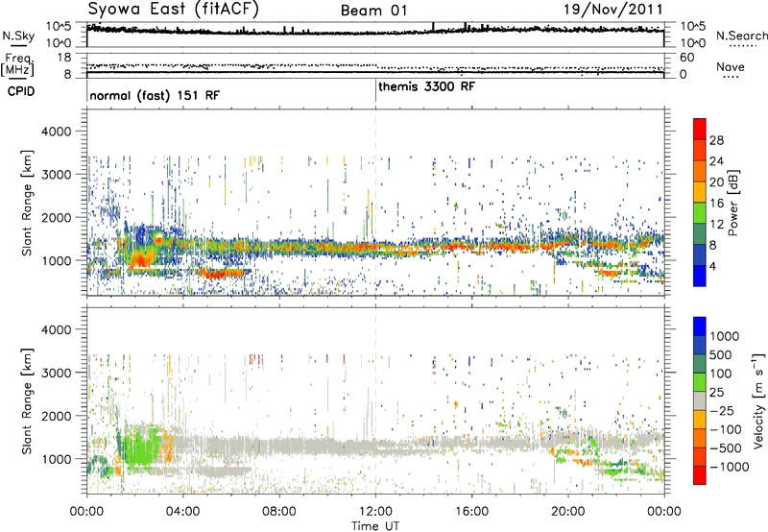Click the 'Time UT' axis label
The image size is (768, 532).
point(375,526)
